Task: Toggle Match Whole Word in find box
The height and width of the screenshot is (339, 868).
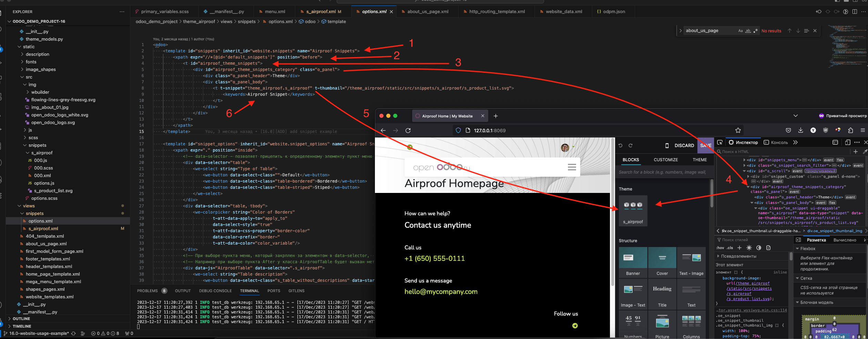Action: pos(748,31)
